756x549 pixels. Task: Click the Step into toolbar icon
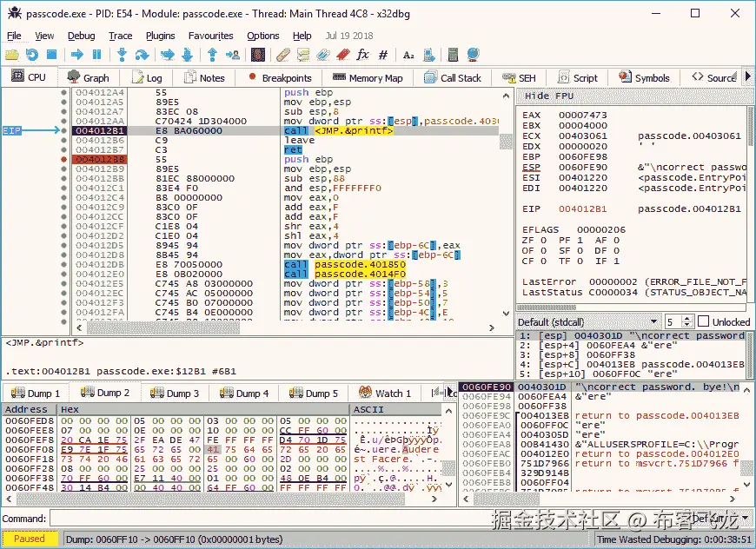(x=122, y=55)
